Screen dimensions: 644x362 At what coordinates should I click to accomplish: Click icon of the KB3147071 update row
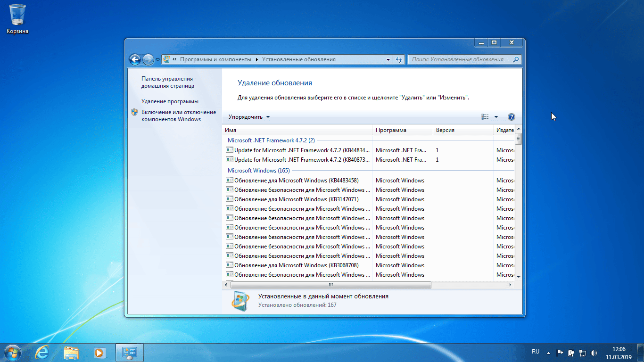(x=230, y=199)
